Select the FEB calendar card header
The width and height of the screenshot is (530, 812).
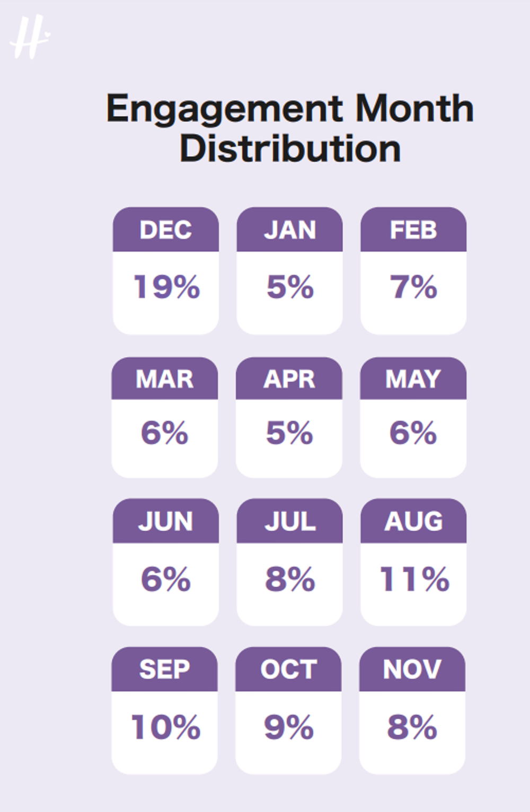(x=413, y=230)
